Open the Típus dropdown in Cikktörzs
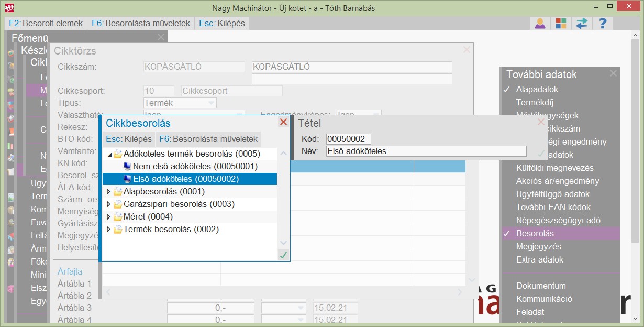Image resolution: width=644 pixels, height=327 pixels. [x=210, y=103]
